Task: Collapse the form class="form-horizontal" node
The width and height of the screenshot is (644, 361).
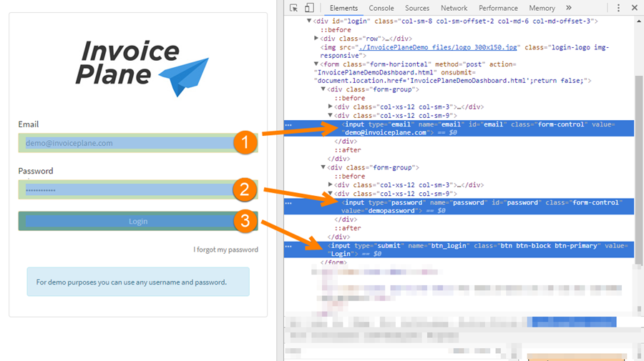Action: (316, 64)
